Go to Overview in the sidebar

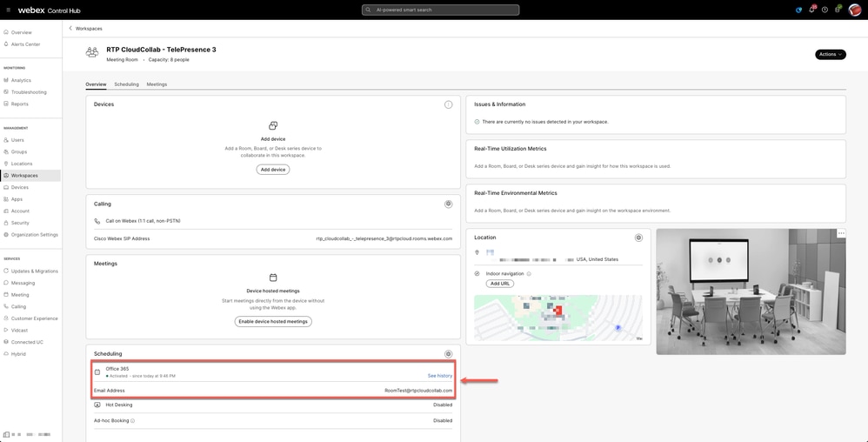click(x=21, y=33)
